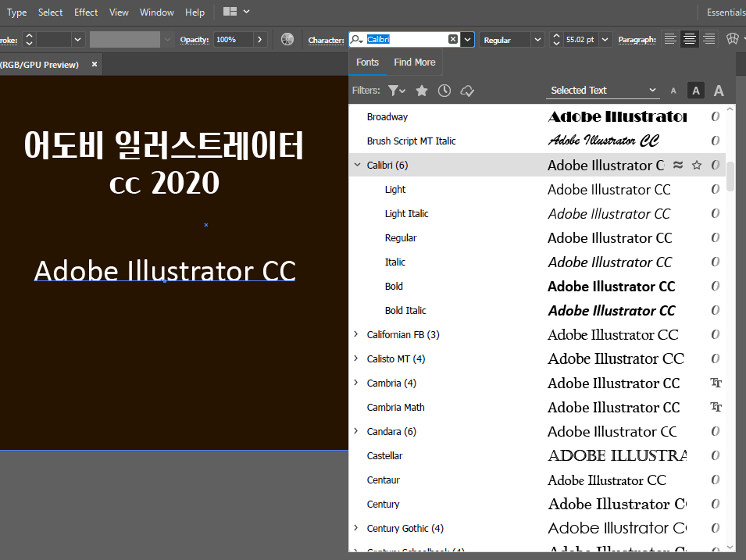Click the Recolor Artwork wheel icon
The image size is (746, 560).
287,40
